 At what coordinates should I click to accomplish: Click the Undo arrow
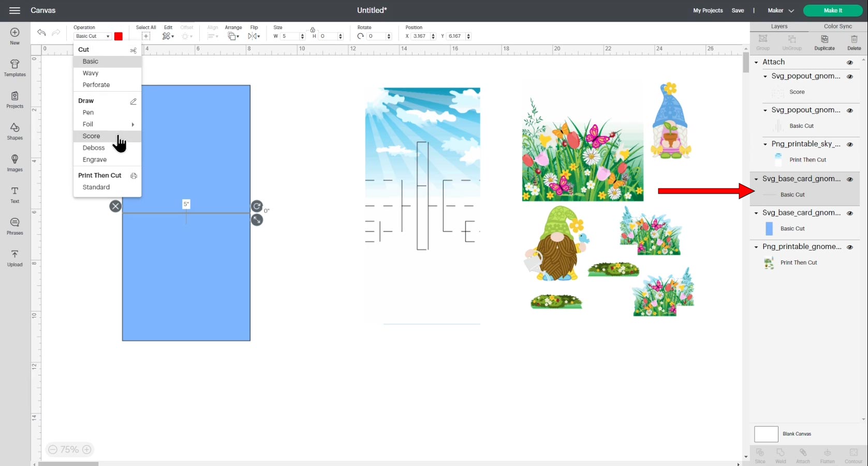click(x=41, y=33)
